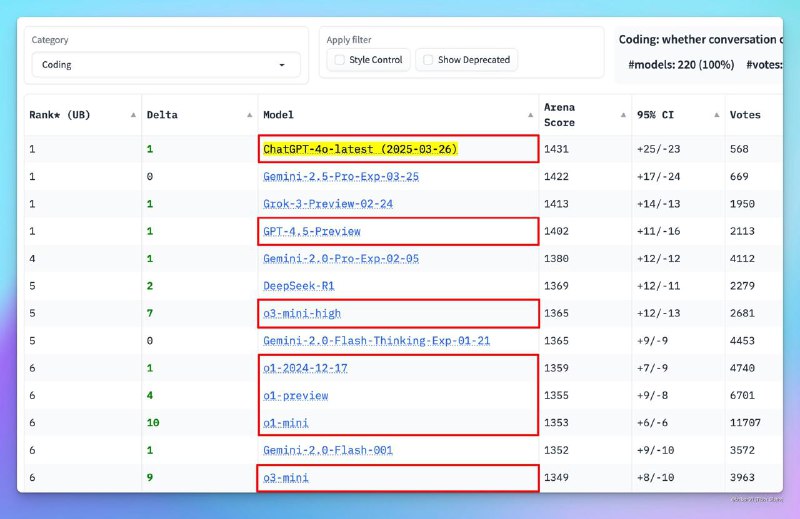Enable the Show Deprecated checkbox
Viewport: 800px width, 519px height.
tap(428, 60)
